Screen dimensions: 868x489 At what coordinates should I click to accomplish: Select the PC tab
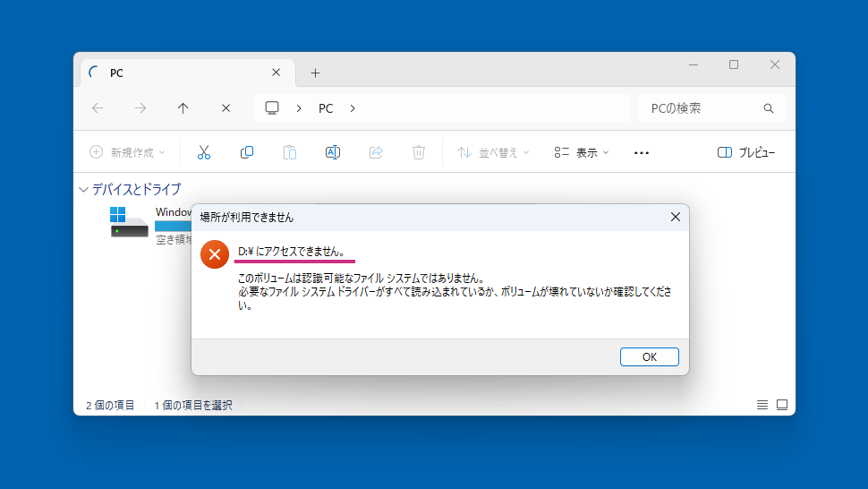point(188,73)
